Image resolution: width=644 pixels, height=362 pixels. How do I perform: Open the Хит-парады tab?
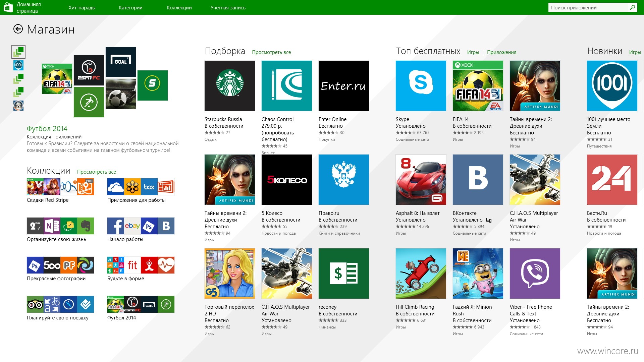(x=82, y=7)
